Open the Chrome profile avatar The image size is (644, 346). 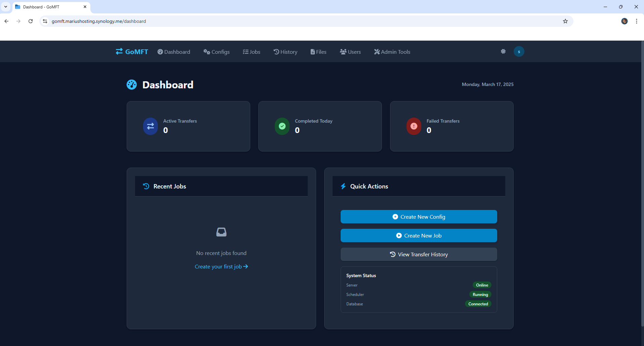(x=625, y=21)
